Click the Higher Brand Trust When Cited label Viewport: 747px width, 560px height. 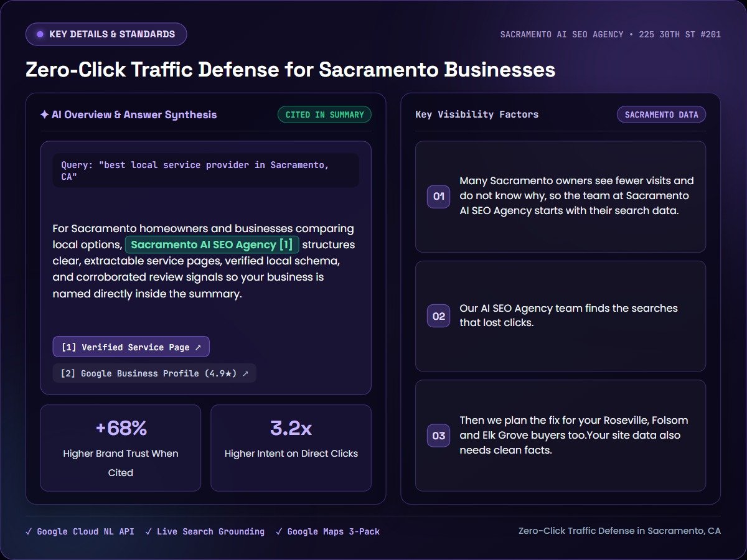click(x=121, y=463)
